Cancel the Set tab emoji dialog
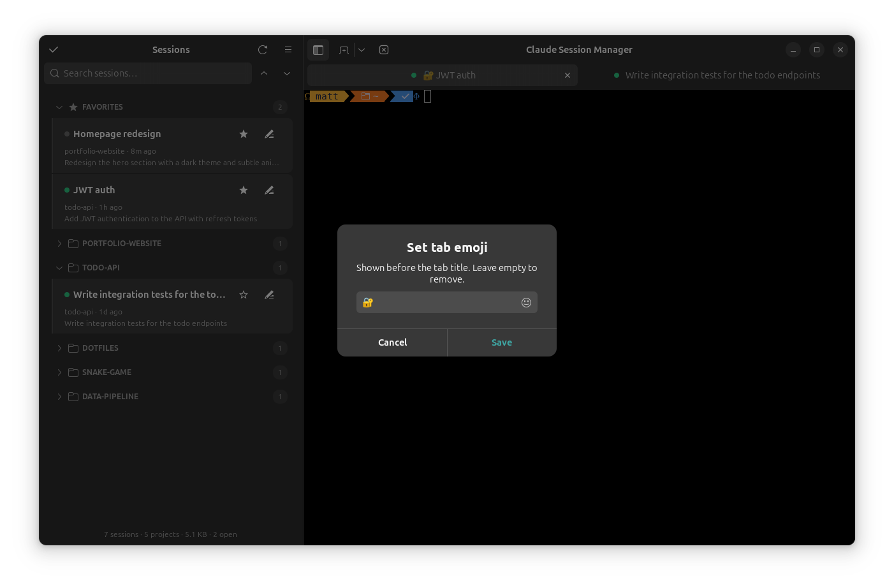Image resolution: width=894 pixels, height=588 pixels. click(x=392, y=342)
